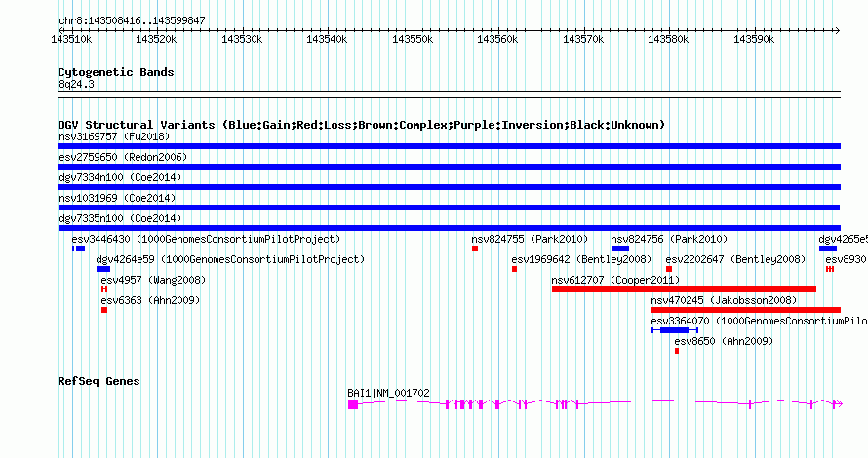Click the 8q24.3 cytogenetic band line
868x458 pixels.
tap(449, 95)
